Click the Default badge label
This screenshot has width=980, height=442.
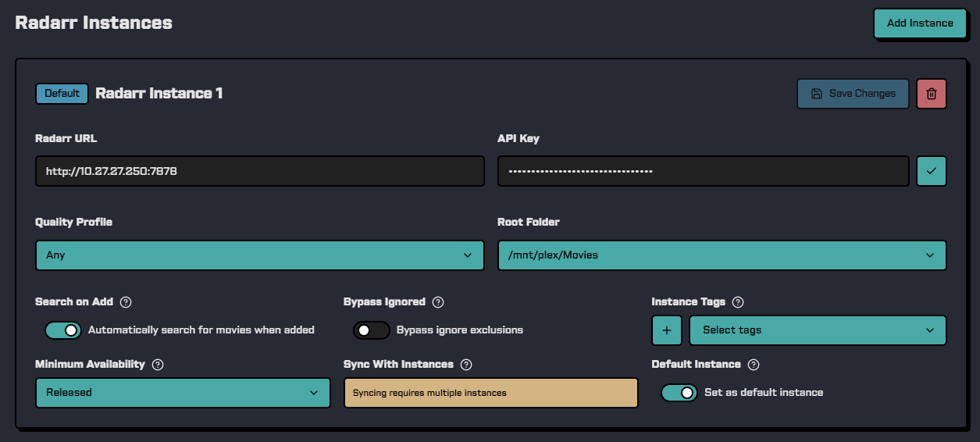click(62, 94)
